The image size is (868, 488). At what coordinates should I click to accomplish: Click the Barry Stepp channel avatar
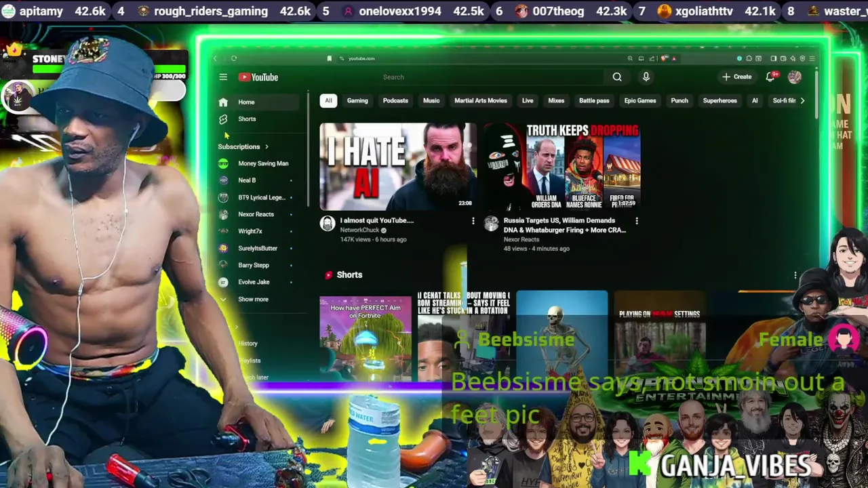point(223,265)
